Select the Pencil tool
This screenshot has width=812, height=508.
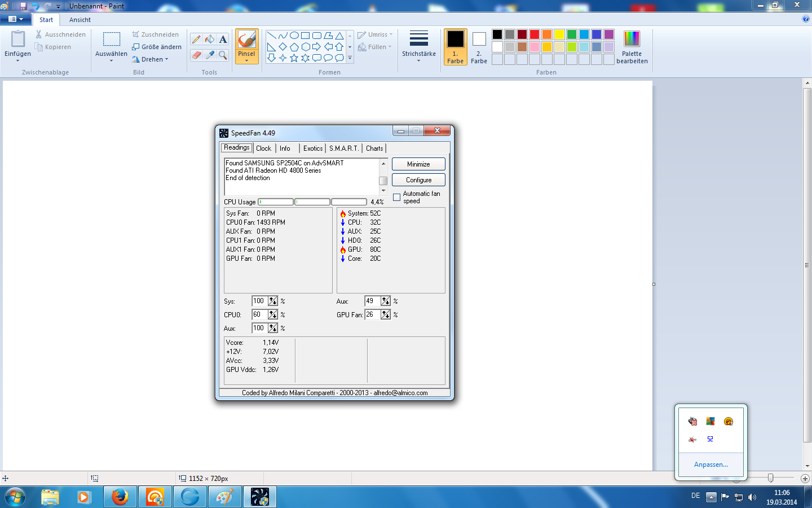pos(196,39)
